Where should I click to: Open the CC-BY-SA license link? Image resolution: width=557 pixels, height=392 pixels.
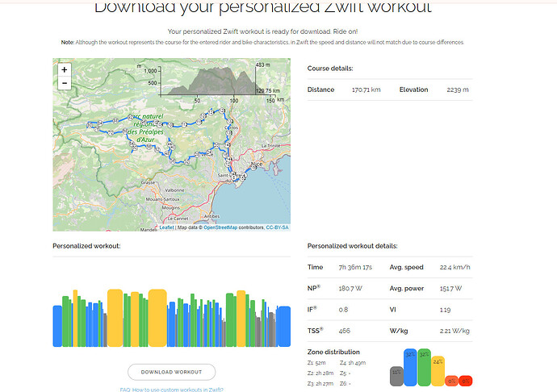tap(278, 227)
